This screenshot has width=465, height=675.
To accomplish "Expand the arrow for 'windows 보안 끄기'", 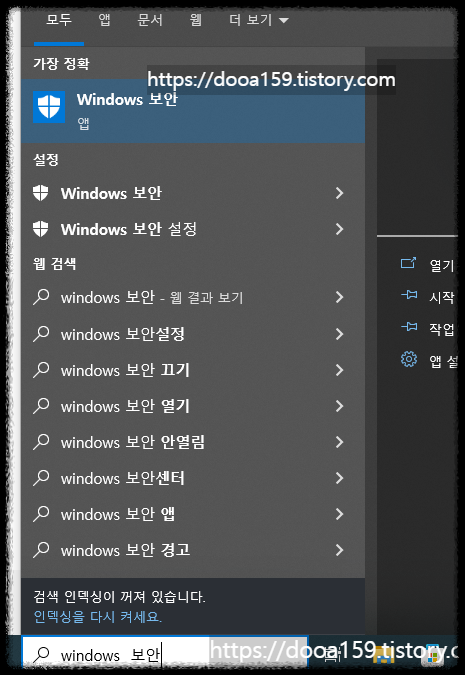I will [340, 370].
